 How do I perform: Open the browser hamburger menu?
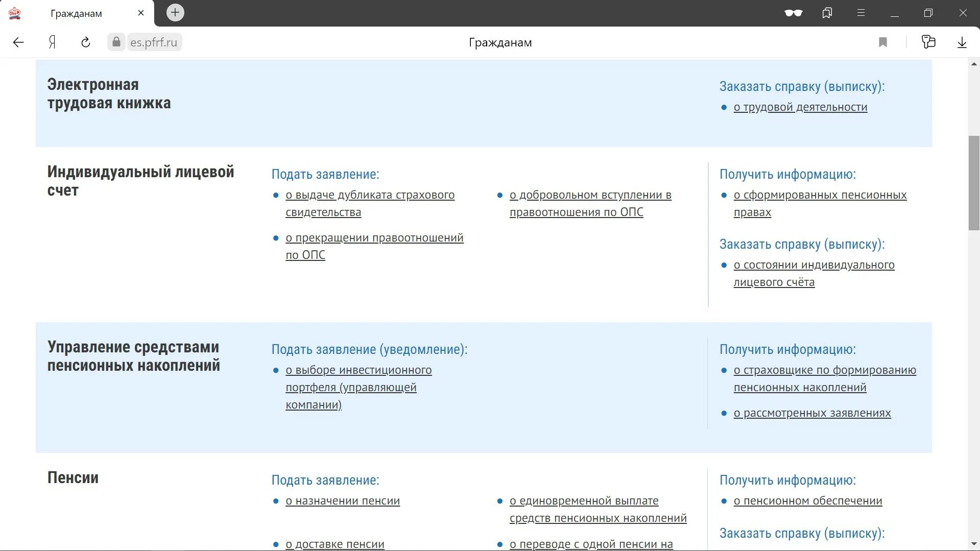[x=861, y=13]
